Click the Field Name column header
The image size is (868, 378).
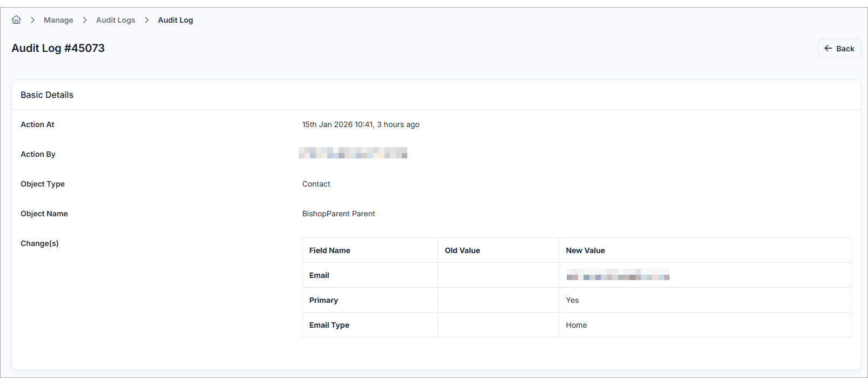tap(329, 250)
